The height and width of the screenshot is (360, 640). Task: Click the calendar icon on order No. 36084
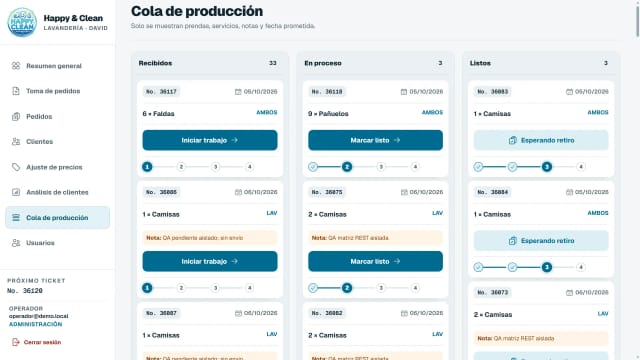click(569, 192)
